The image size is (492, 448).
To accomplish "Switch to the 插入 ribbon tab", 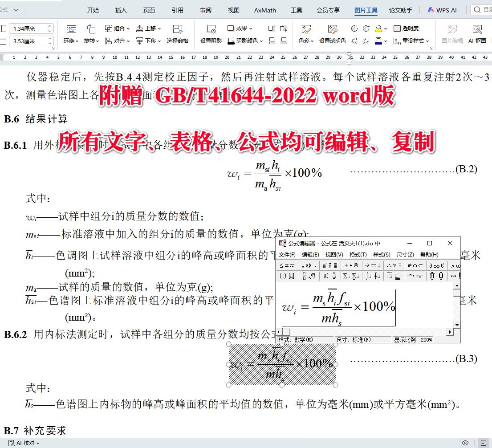I will click(x=121, y=10).
